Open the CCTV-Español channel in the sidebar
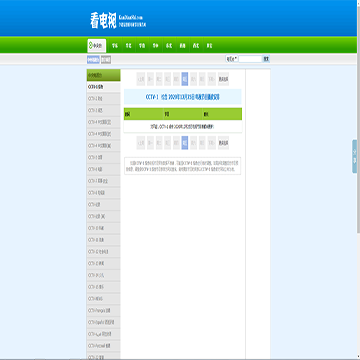 (103, 322)
